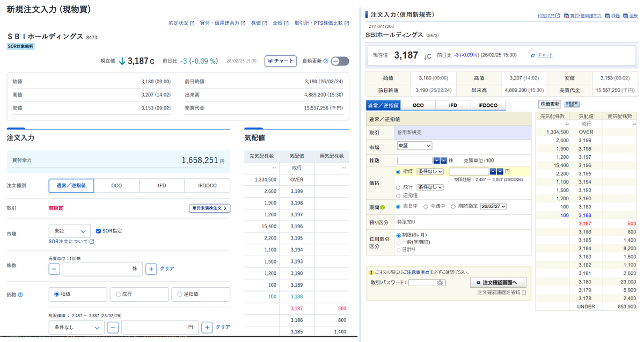This screenshot has height=342, width=644.
Task: Click external link icon beside SOR注文について
Action: tap(92, 242)
